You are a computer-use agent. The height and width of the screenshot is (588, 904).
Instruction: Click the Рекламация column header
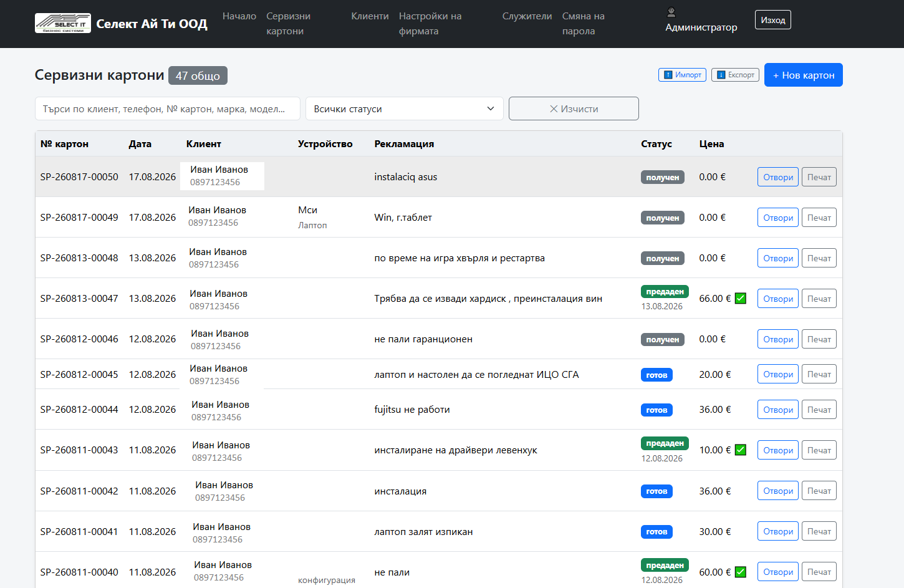point(404,143)
